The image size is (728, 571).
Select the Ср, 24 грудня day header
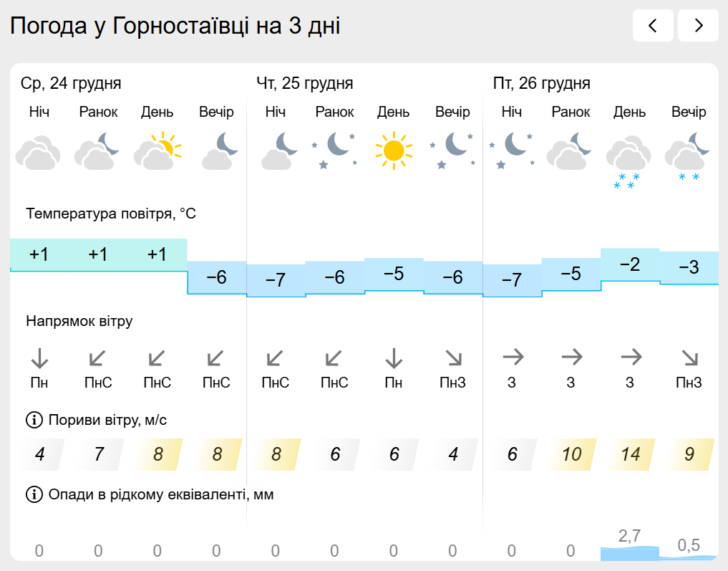pyautogui.click(x=71, y=83)
